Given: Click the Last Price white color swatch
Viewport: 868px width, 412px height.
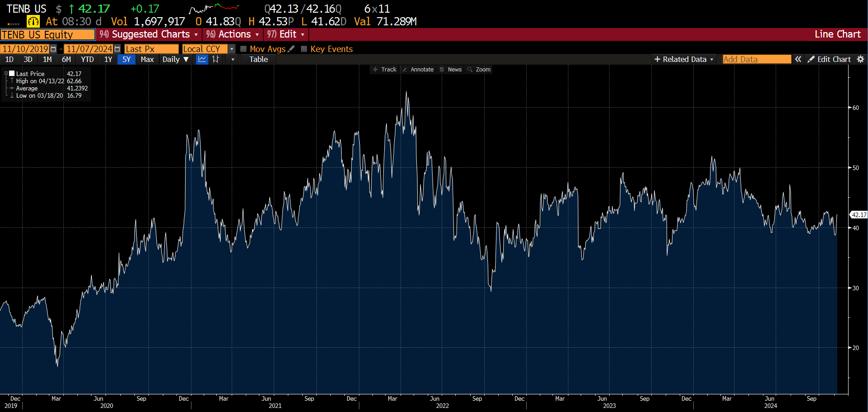Looking at the screenshot, I should click(x=12, y=73).
